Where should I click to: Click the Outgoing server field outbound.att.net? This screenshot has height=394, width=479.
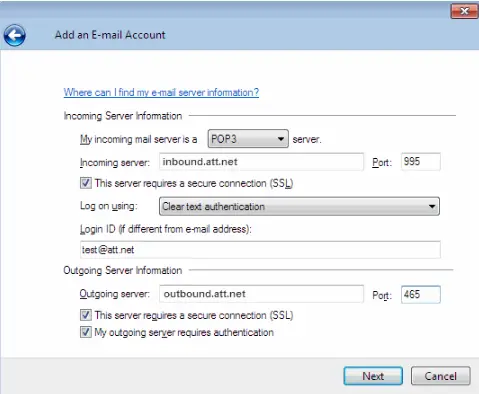tap(261, 294)
